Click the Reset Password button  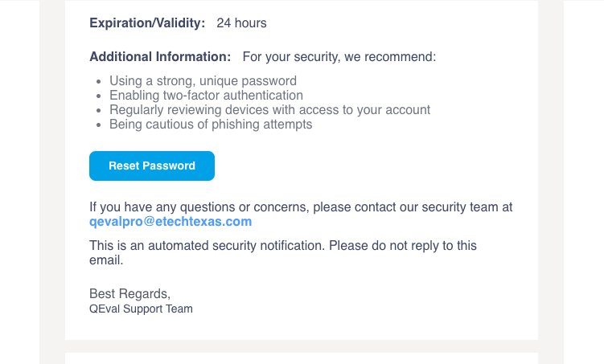(x=152, y=166)
